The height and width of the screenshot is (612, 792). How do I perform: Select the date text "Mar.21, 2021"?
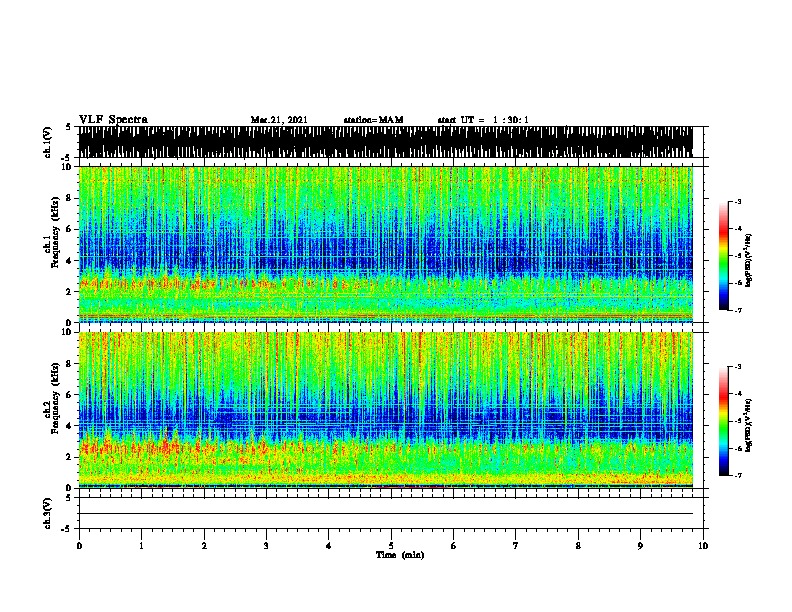279,120
